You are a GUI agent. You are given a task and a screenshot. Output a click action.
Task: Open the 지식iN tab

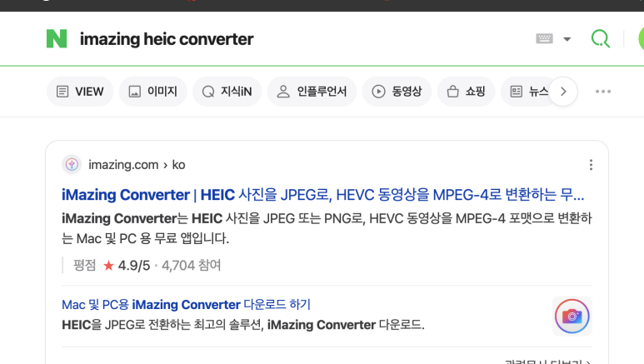tap(227, 91)
